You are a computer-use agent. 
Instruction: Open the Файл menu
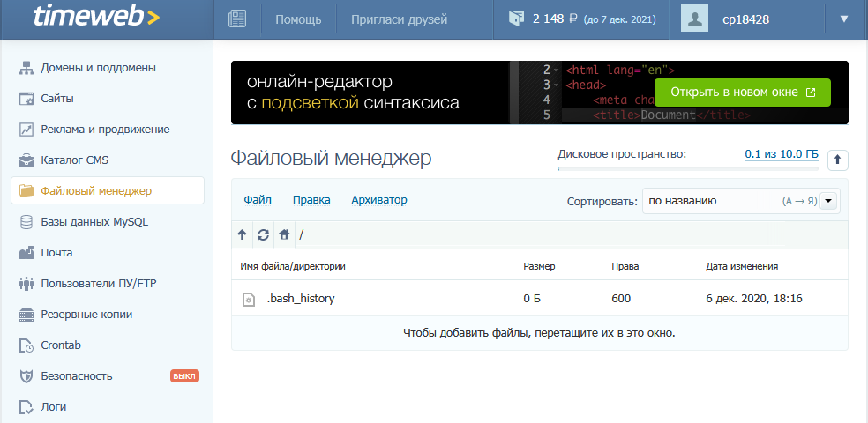pyautogui.click(x=258, y=200)
